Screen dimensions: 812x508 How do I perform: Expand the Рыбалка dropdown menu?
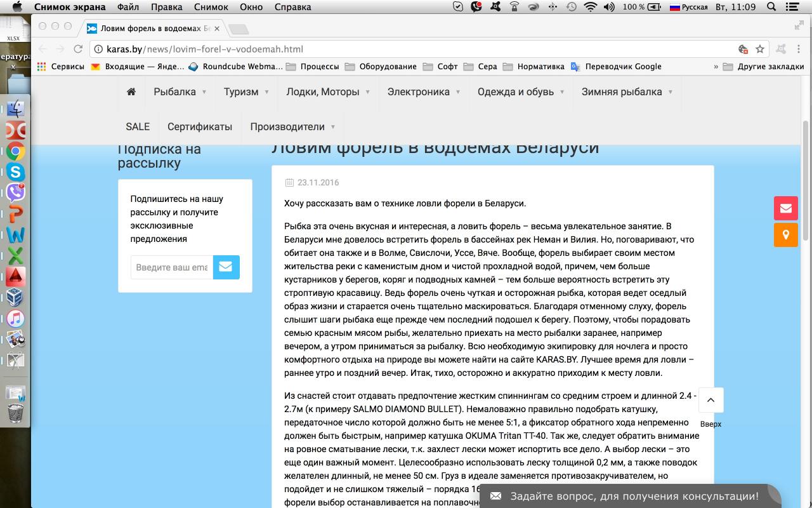pyautogui.click(x=180, y=91)
